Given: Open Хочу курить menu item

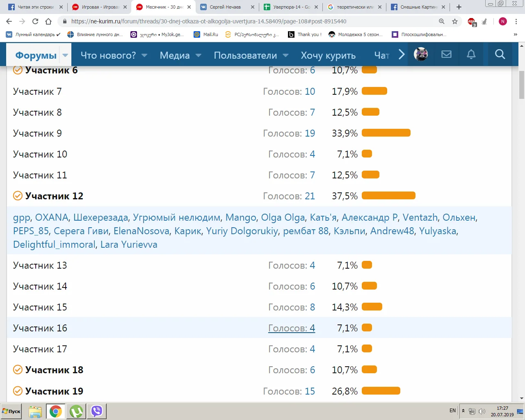Looking at the screenshot, I should [x=328, y=55].
